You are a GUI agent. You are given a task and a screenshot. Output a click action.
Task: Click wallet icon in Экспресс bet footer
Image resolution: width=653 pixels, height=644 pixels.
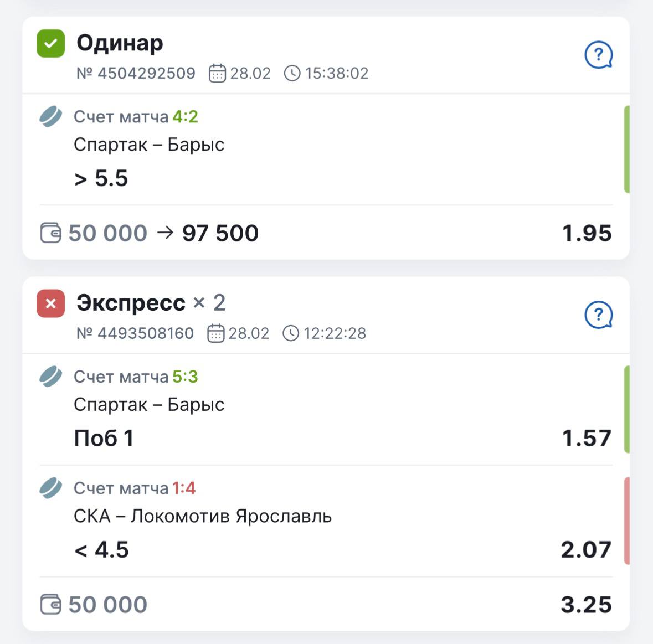click(x=50, y=604)
